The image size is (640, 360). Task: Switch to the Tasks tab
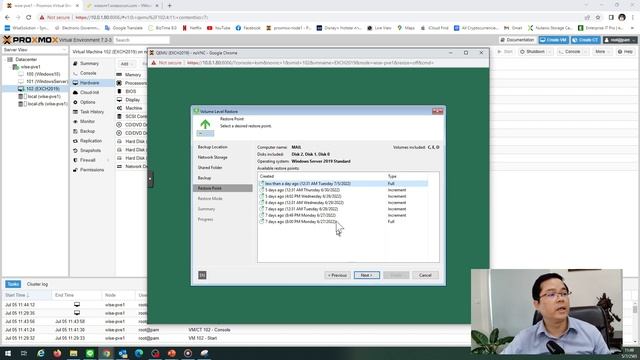(x=13, y=284)
